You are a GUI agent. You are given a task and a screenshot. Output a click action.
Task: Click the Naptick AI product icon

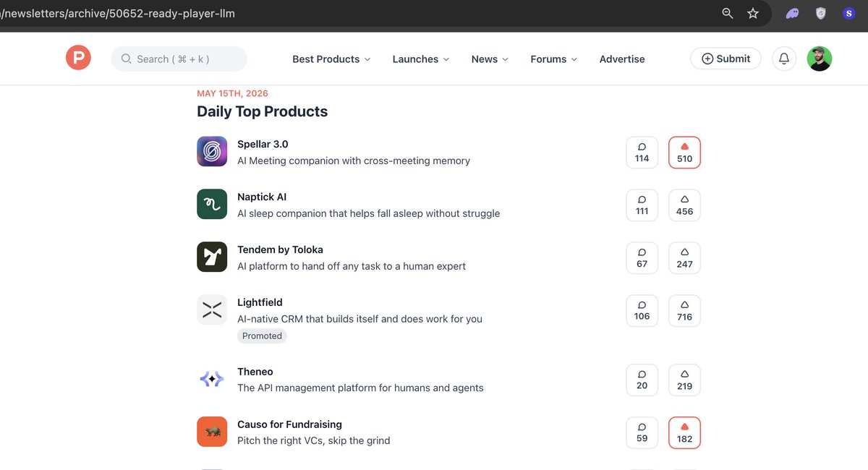212,205
